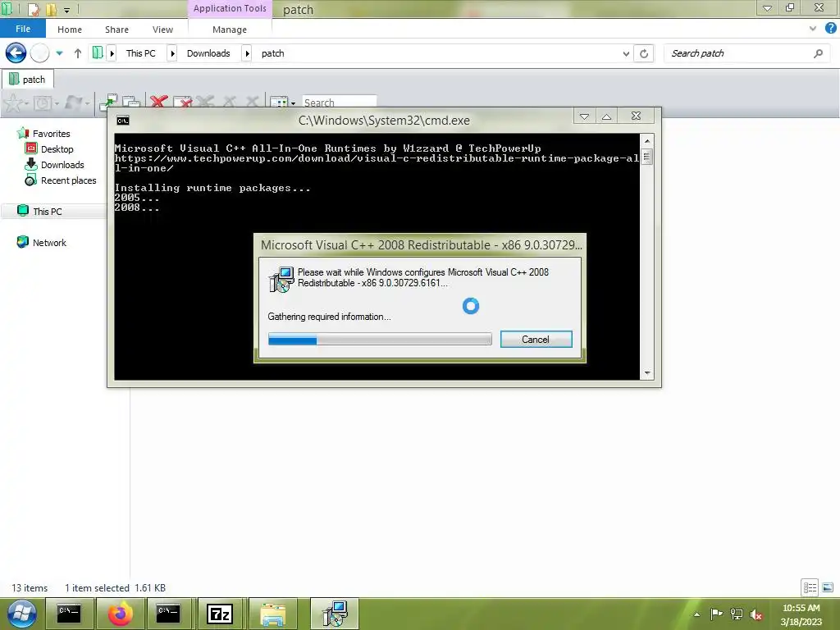Screen dimensions: 840x630
Task: Cancel the Visual C++ 2008 installation
Action: click(x=536, y=339)
